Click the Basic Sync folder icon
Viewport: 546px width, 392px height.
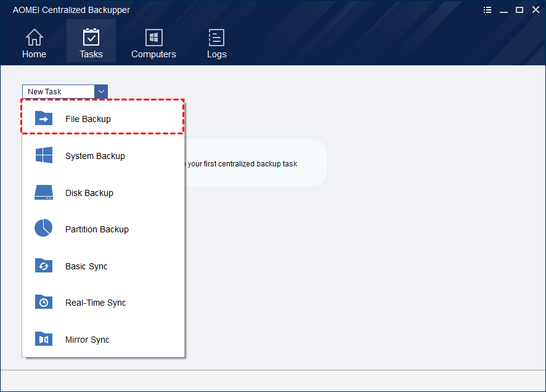[44, 265]
